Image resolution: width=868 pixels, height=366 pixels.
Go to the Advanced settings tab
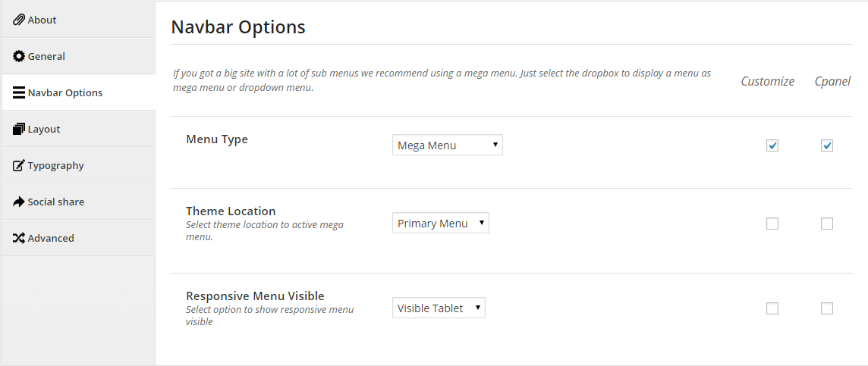click(78, 238)
